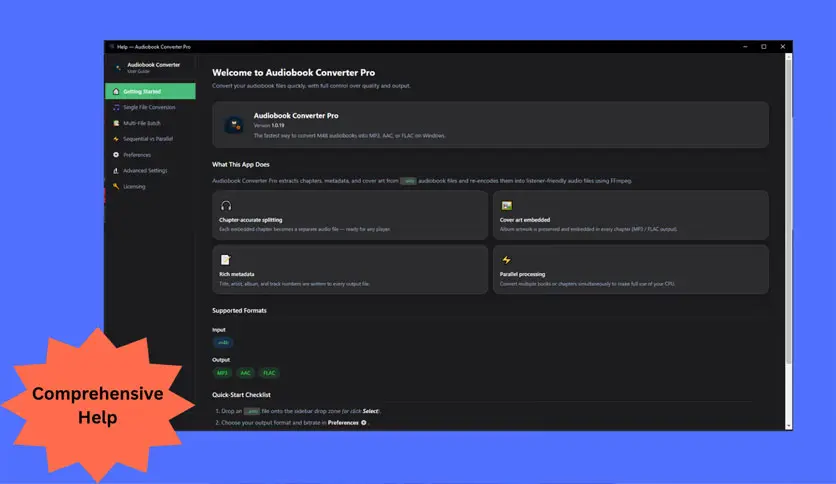The image size is (836, 484).
Task: Click the bold Select text in checklist step 1
Action: pyautogui.click(x=371, y=411)
